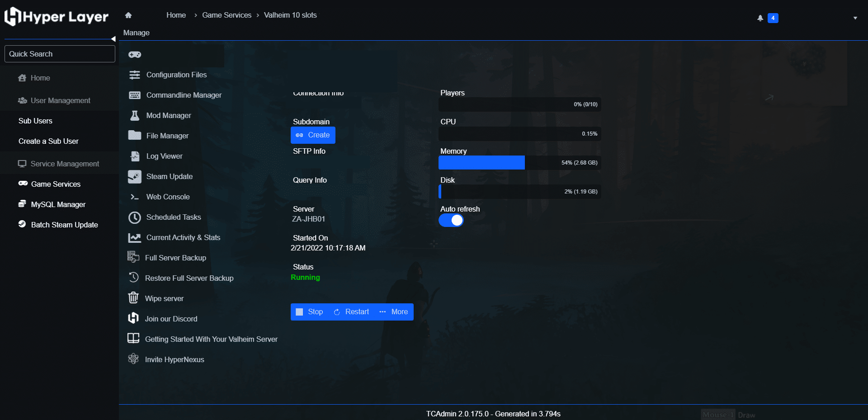
Task: Click the Game Services gamepad icon in sidebar
Action: coord(23,184)
